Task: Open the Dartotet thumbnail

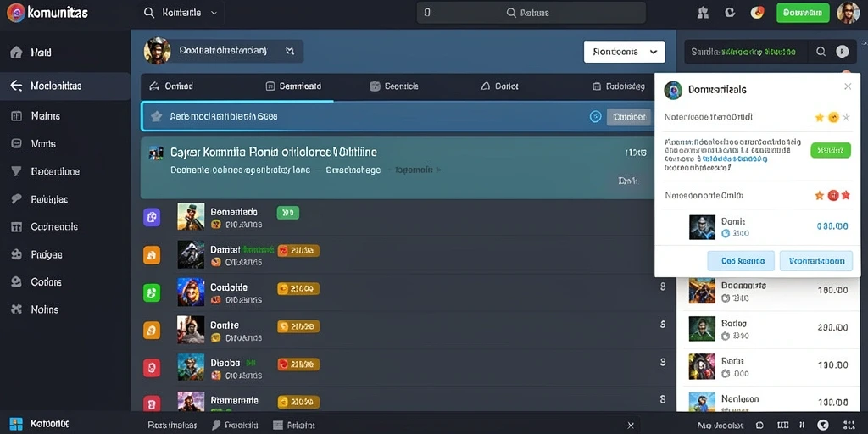Action: pos(191,254)
